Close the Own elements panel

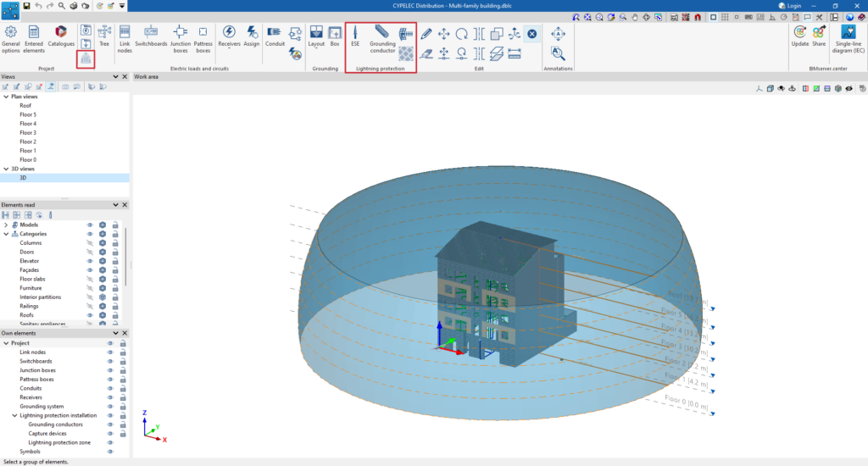(125, 333)
